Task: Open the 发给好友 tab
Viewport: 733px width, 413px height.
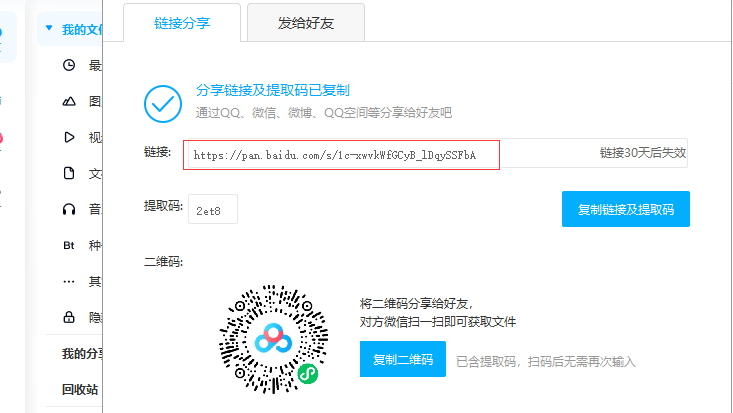Action: click(306, 23)
